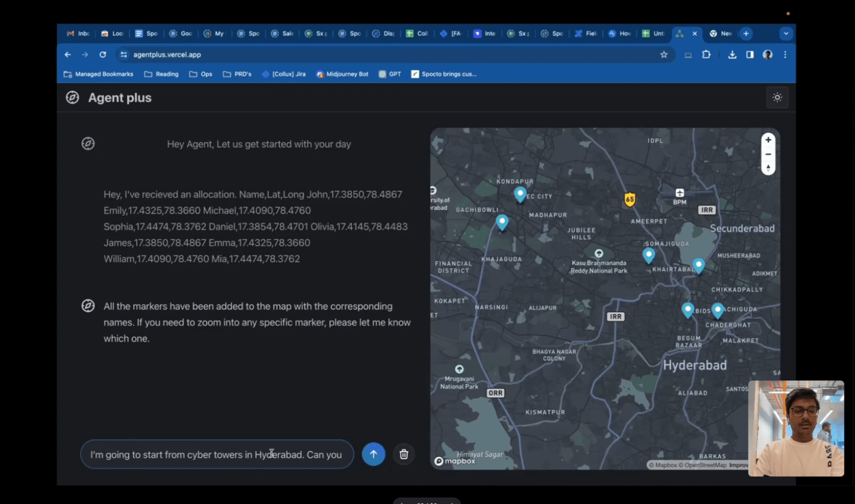Screen dimensions: 855x504
Task: Click the mapbox logo link
Action: pyautogui.click(x=455, y=461)
